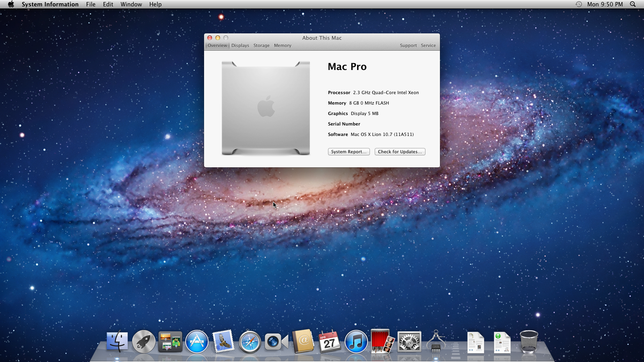The image size is (644, 362).
Task: Click the Mail stamp icon
Action: tap(223, 341)
